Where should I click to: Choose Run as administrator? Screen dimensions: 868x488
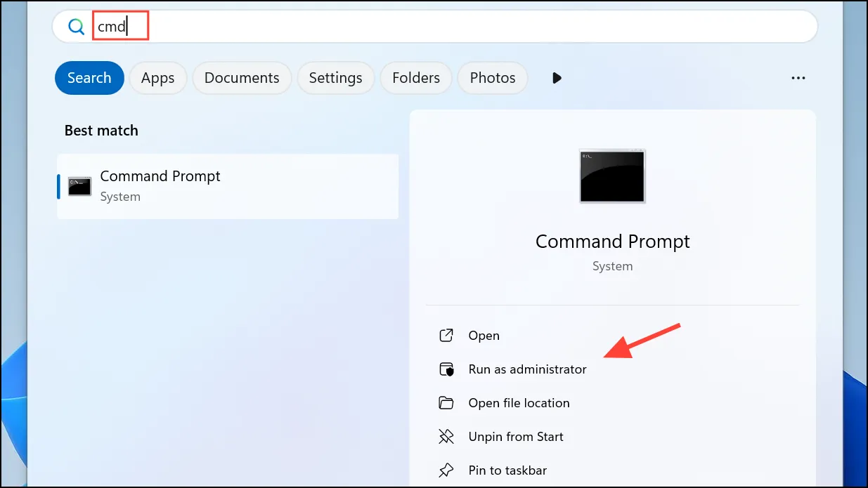(x=527, y=369)
